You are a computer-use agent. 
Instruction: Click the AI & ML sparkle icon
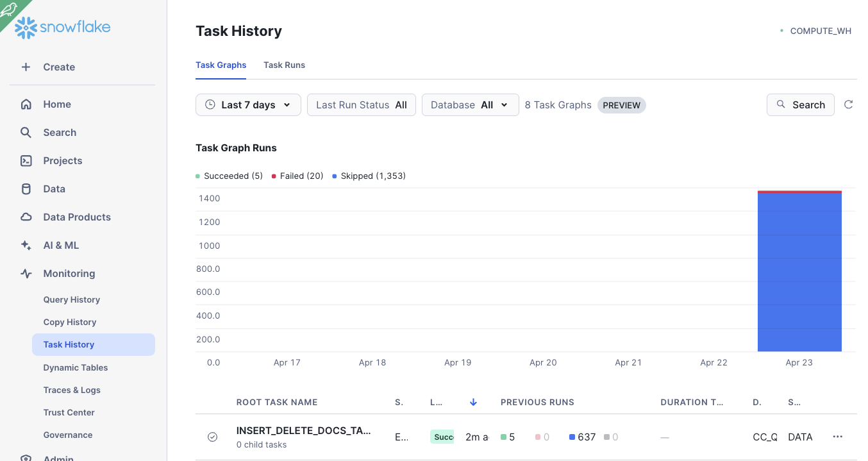[26, 245]
